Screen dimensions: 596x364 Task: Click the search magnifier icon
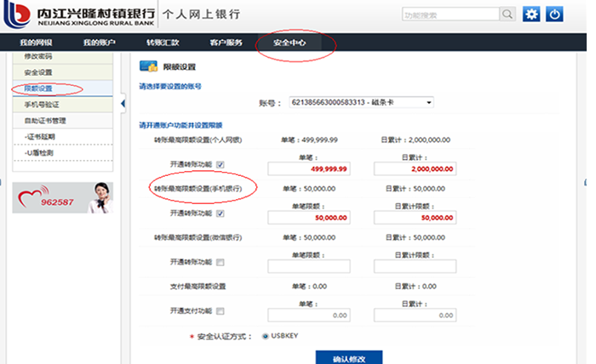click(507, 14)
